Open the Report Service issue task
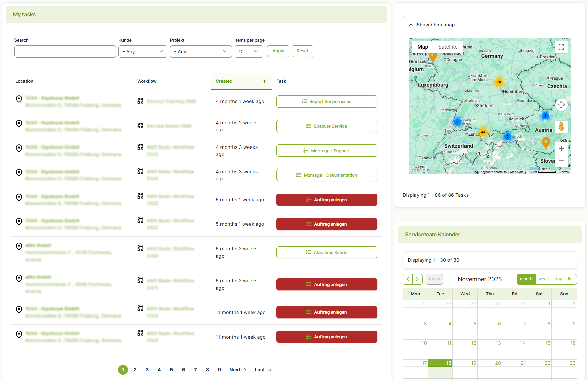Viewport: 588px width, 380px height. click(x=326, y=101)
